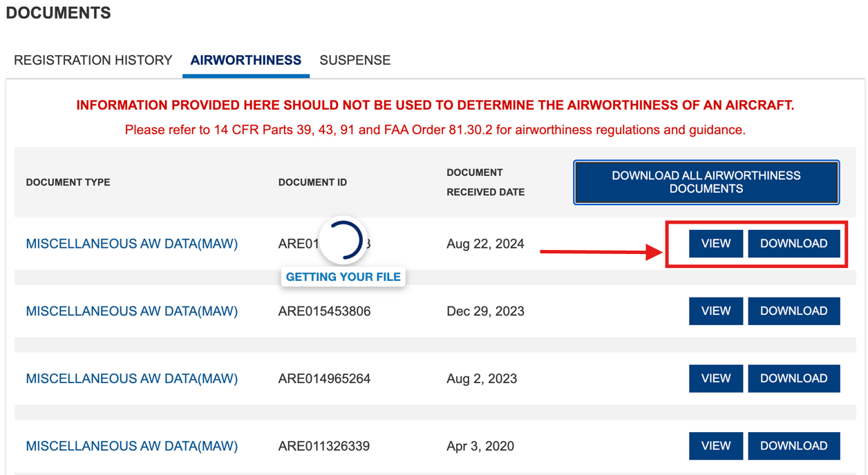View the Aug 22, 2024 document
Viewport: 868px width, 475px height.
pos(715,244)
